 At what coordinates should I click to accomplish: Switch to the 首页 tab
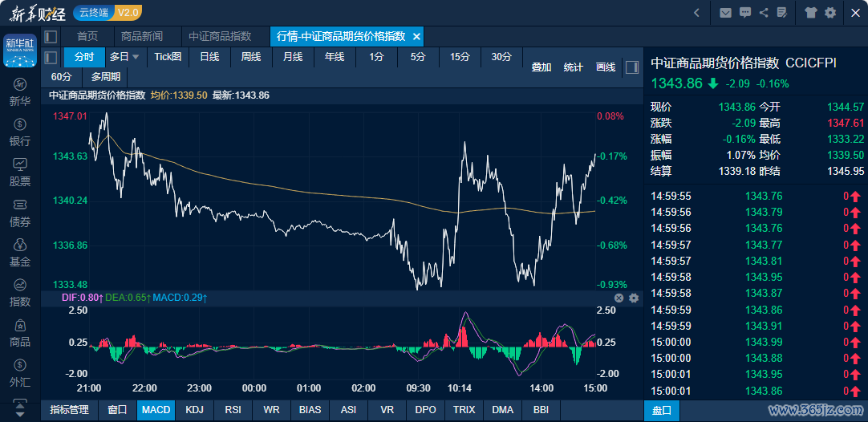[87, 37]
